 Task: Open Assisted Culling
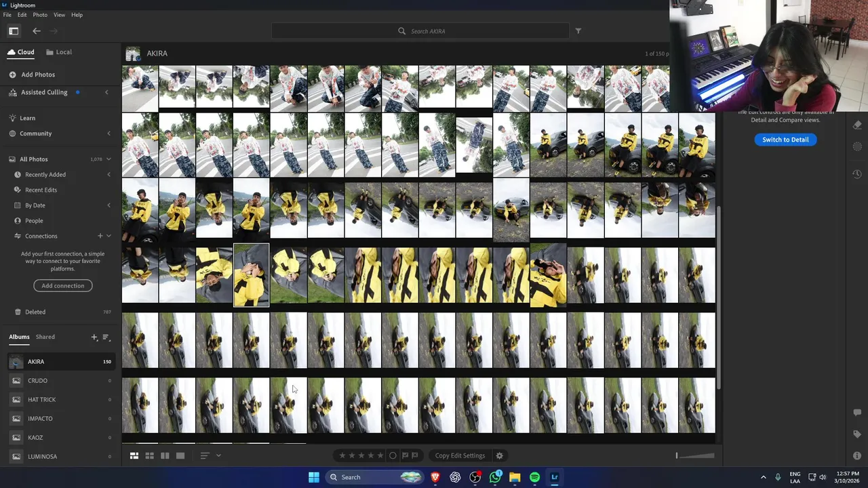(x=44, y=92)
